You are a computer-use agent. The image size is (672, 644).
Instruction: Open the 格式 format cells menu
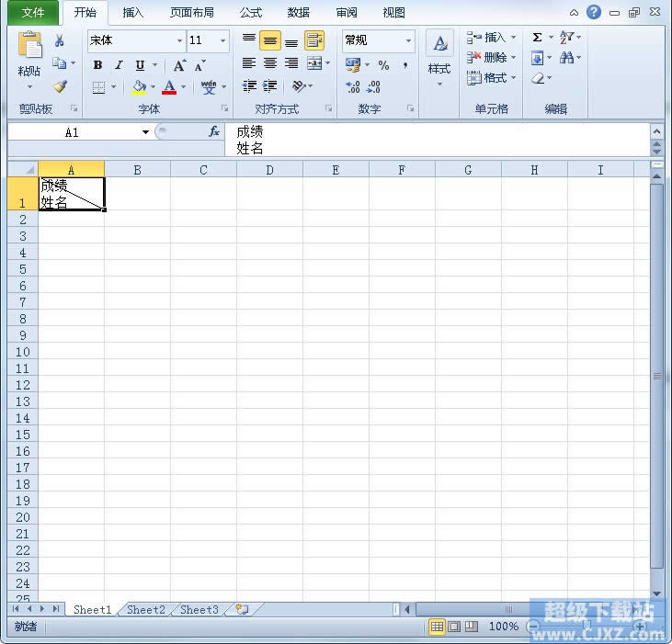pyautogui.click(x=491, y=78)
